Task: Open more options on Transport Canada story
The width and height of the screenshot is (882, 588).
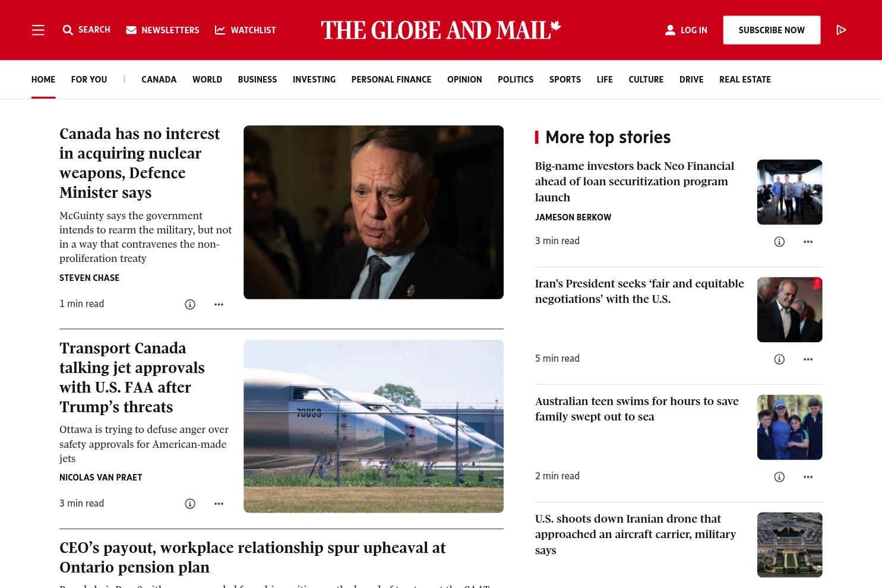Action: (x=219, y=504)
